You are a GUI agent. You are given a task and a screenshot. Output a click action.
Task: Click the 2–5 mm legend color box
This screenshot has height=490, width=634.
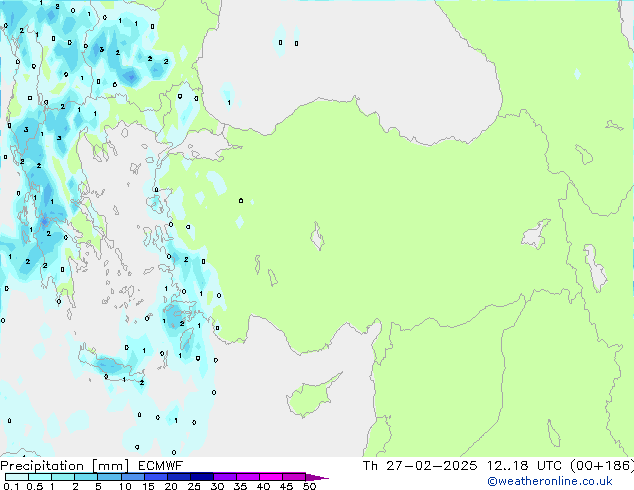click(x=86, y=477)
